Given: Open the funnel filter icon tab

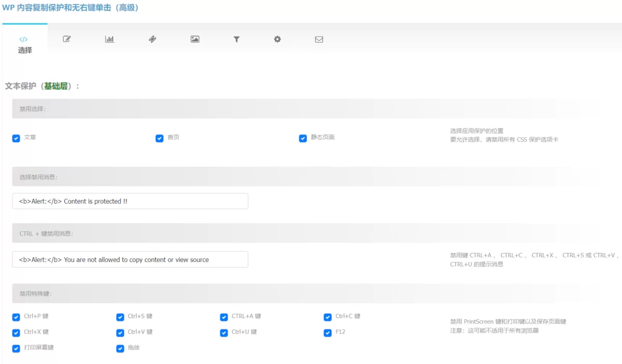Looking at the screenshot, I should 236,39.
